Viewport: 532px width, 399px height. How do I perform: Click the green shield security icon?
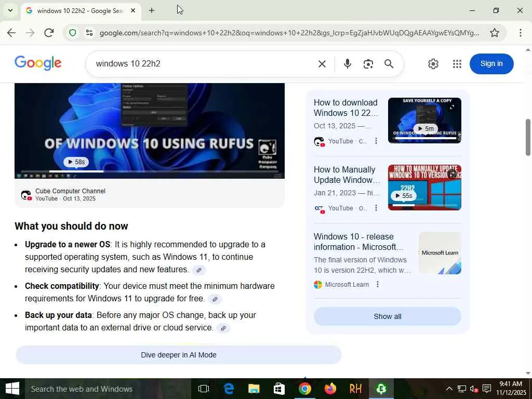[73, 33]
